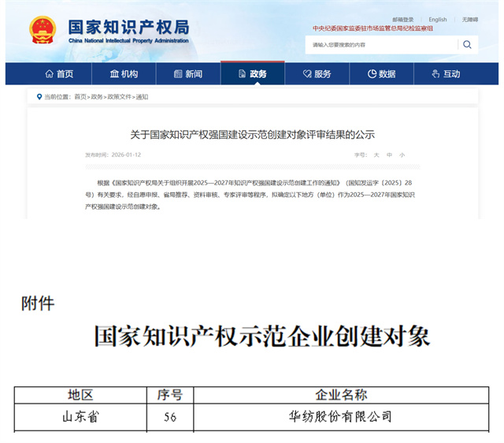The height and width of the screenshot is (443, 504).
Task: Click the 邮箱登录 email login link
Action: click(402, 20)
